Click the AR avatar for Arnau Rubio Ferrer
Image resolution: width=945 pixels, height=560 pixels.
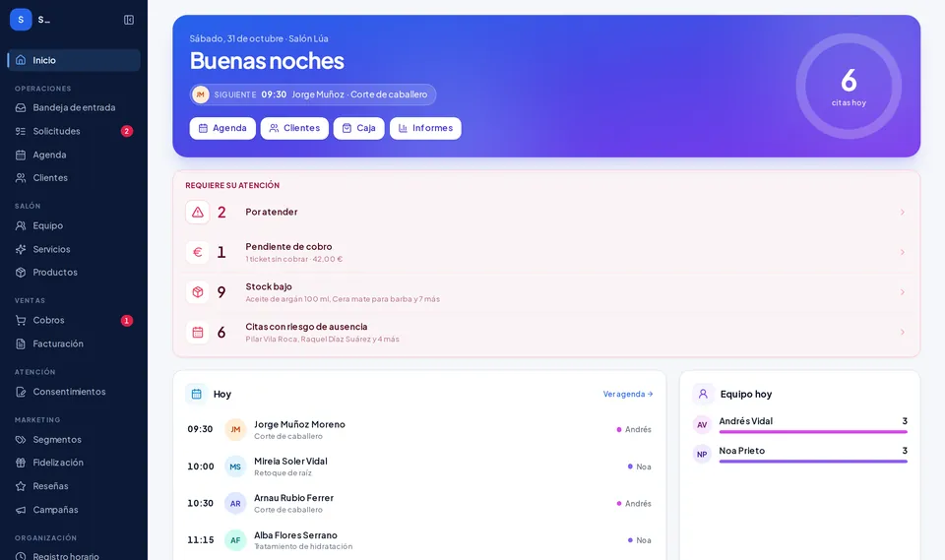(x=235, y=503)
